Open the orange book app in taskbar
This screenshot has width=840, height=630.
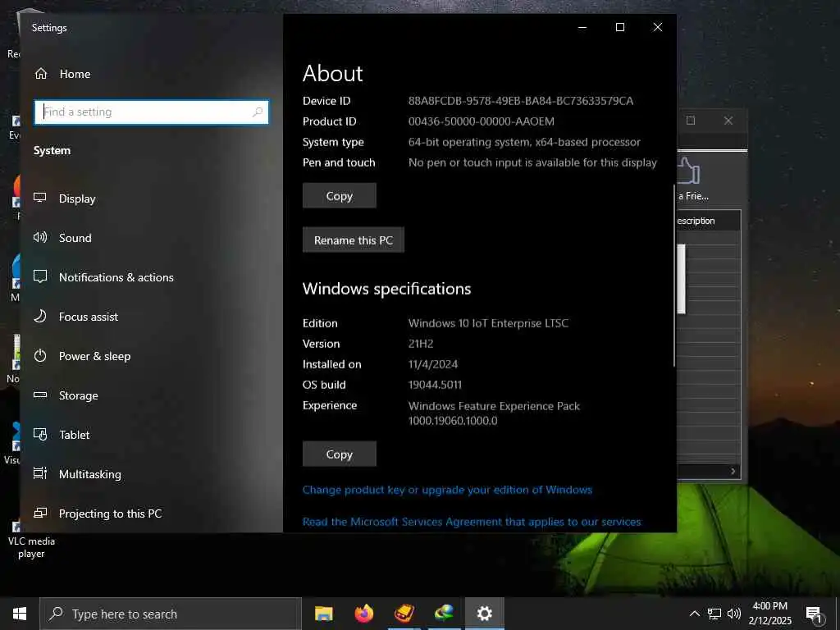tap(404, 614)
